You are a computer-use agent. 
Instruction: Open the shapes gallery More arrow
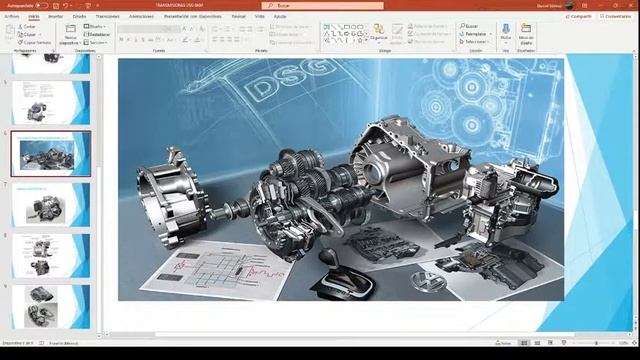coord(367,41)
